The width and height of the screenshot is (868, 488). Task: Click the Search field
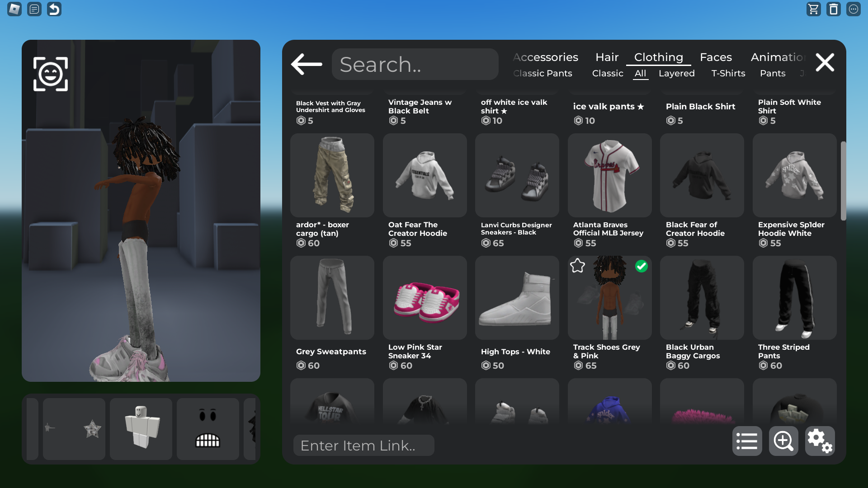tap(415, 64)
